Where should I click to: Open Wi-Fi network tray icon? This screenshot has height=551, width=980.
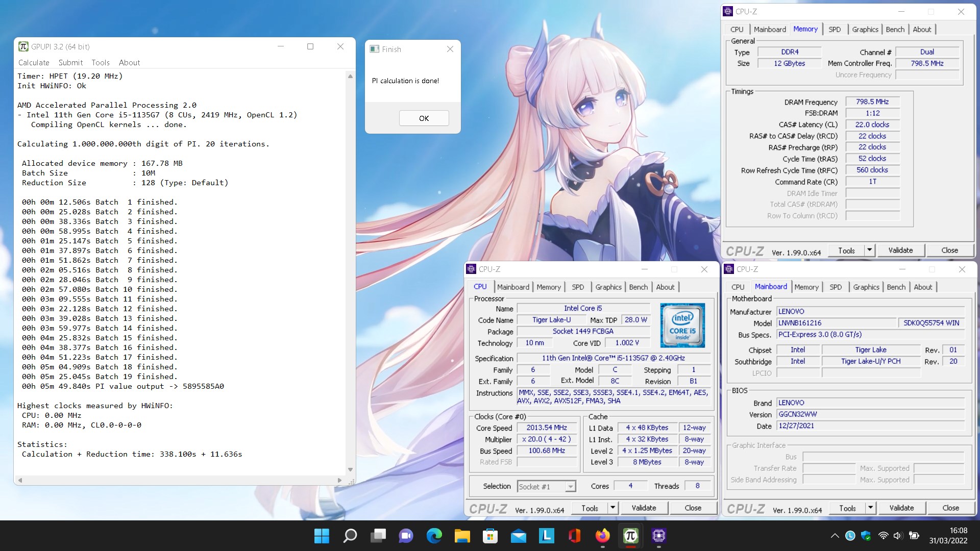[883, 536]
